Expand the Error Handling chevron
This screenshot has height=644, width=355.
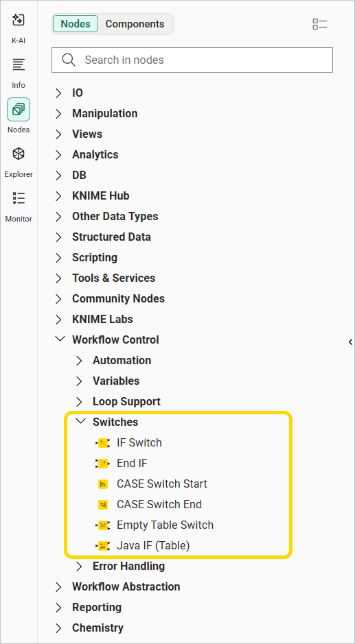click(80, 567)
